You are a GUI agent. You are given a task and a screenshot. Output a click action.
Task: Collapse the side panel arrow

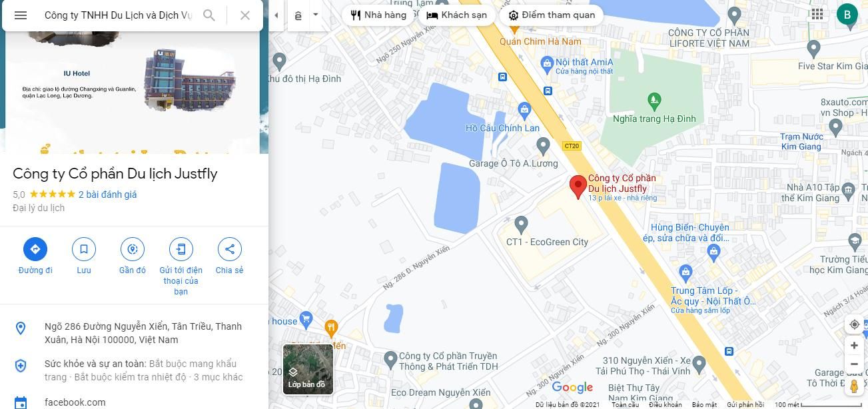click(x=276, y=15)
